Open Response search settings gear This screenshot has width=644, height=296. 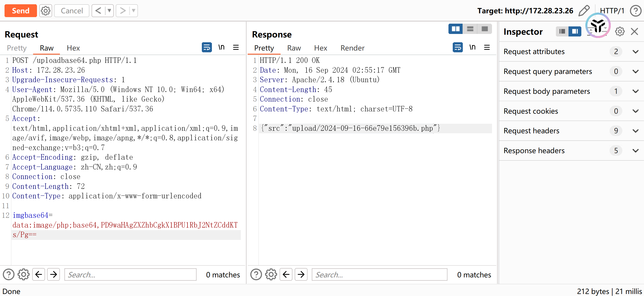[271, 274]
